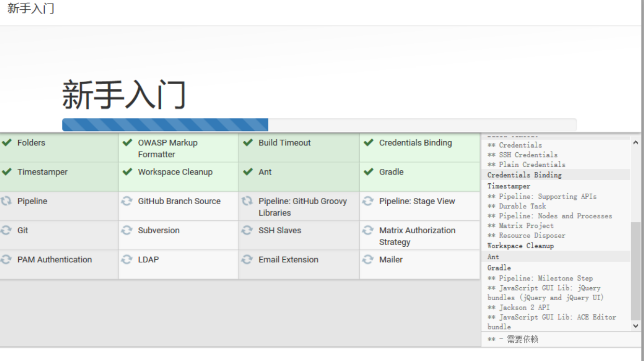Click the '** Pipeline: Milestone Step' log line
Viewport: 644px width, 361px height.
click(x=540, y=278)
